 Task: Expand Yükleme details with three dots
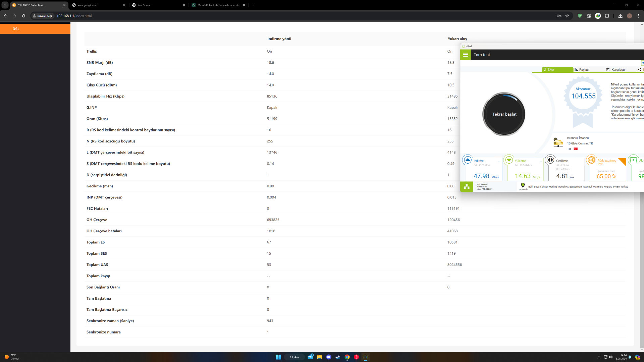point(540,162)
